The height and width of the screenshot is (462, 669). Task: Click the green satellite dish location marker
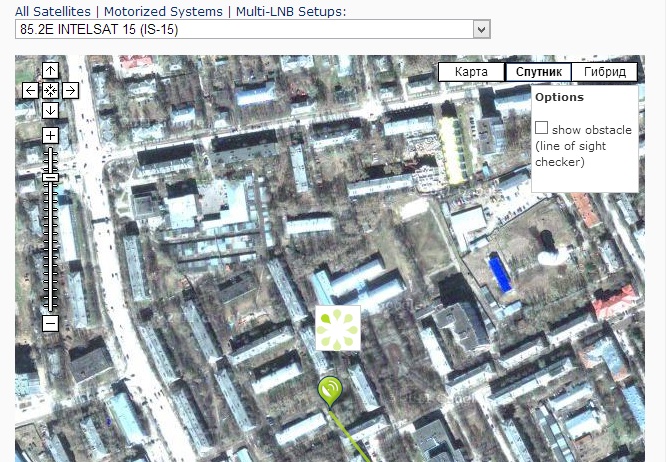tap(330, 392)
